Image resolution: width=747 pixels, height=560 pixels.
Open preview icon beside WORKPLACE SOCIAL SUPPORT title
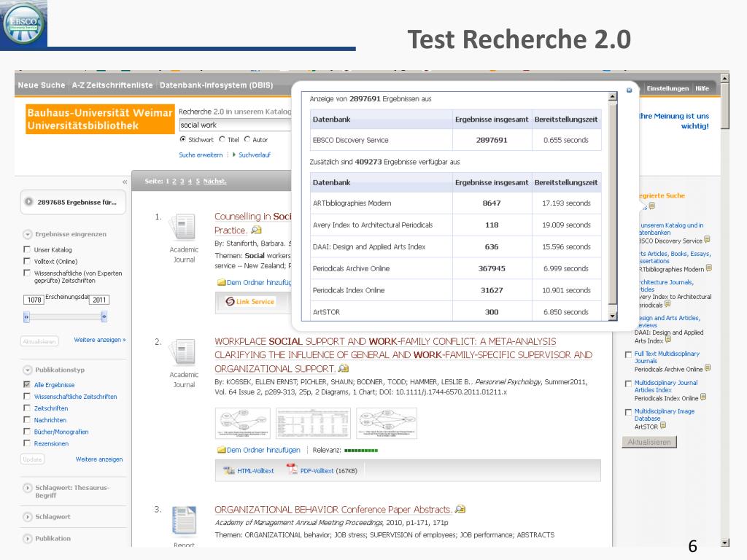coord(344,368)
